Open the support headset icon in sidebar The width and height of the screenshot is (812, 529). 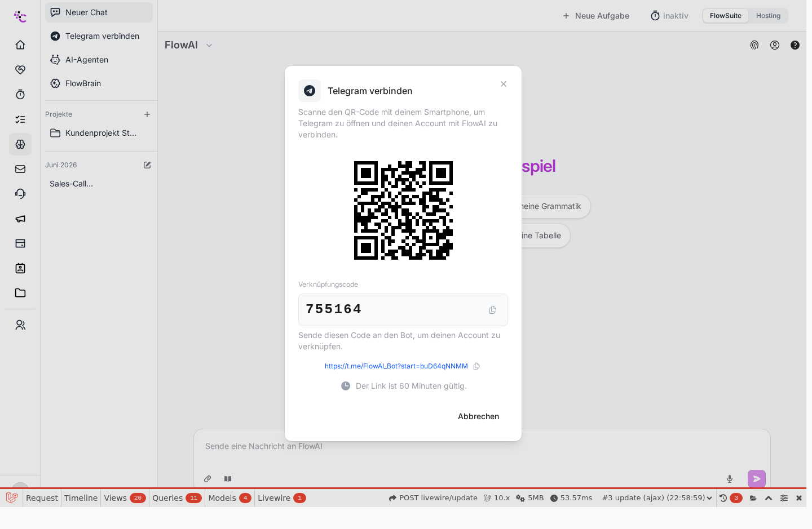[x=20, y=194]
